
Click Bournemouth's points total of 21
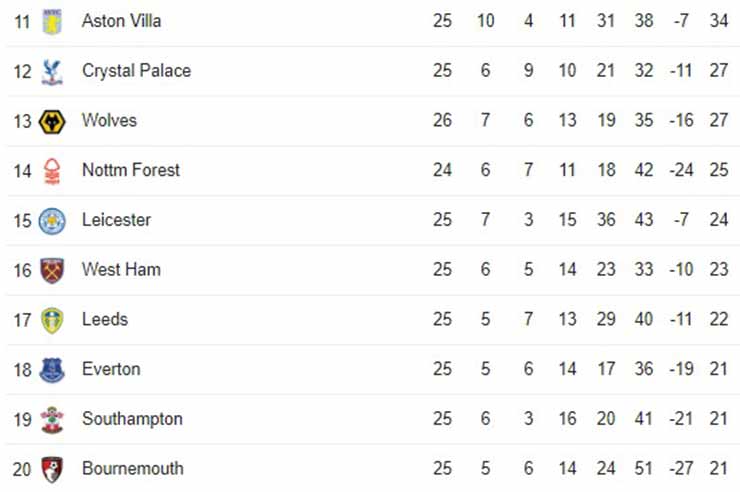click(x=718, y=468)
